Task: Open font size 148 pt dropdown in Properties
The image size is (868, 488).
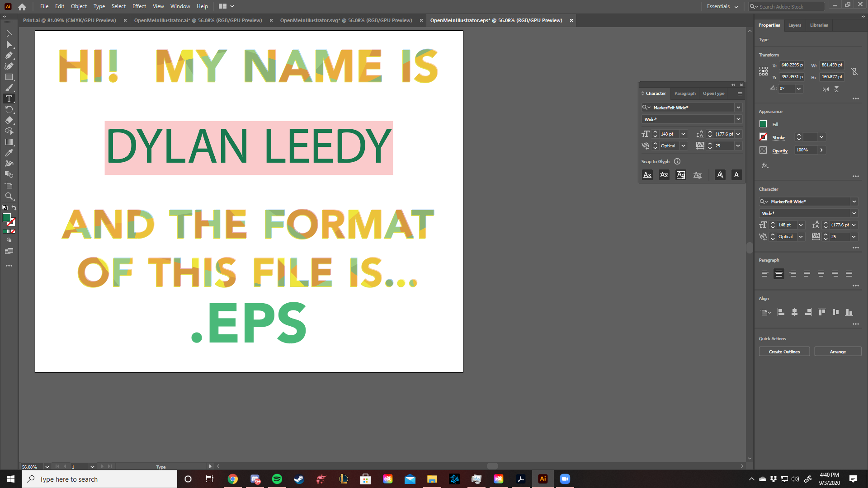Action: point(801,225)
